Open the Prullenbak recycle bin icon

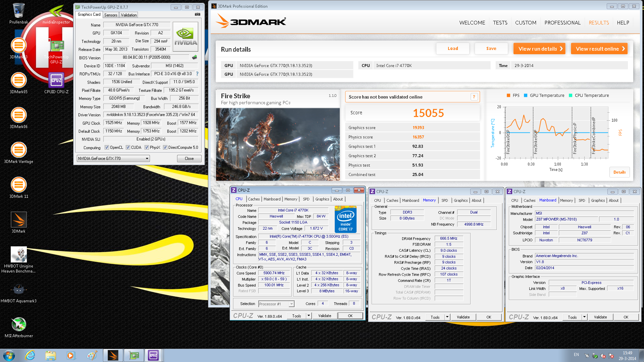18,14
